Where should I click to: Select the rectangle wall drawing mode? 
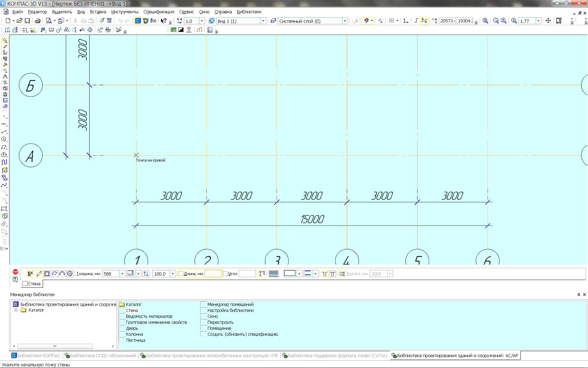pos(47,274)
